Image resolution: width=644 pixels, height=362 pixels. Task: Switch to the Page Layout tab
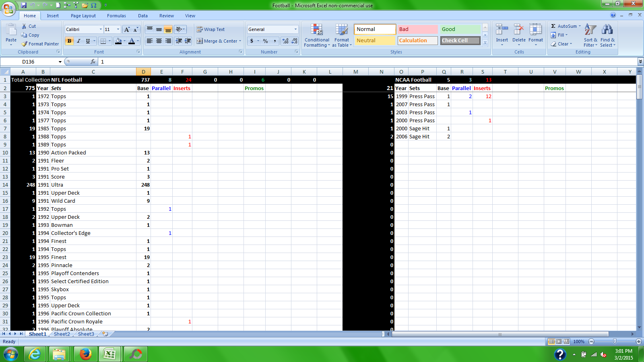pos(83,16)
